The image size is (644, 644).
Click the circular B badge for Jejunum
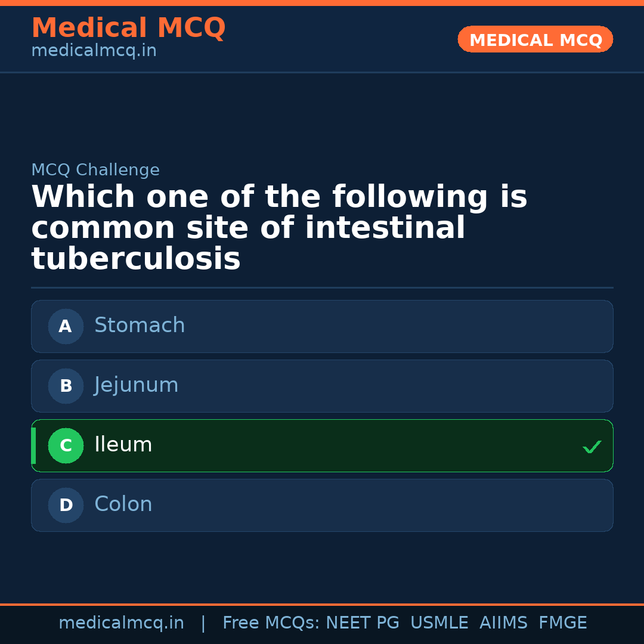point(66,386)
